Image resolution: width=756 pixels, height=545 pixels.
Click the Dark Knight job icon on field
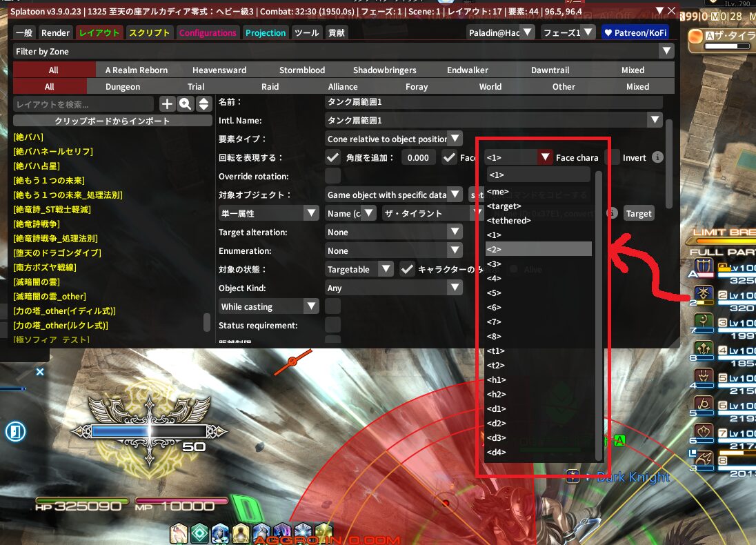573,476
